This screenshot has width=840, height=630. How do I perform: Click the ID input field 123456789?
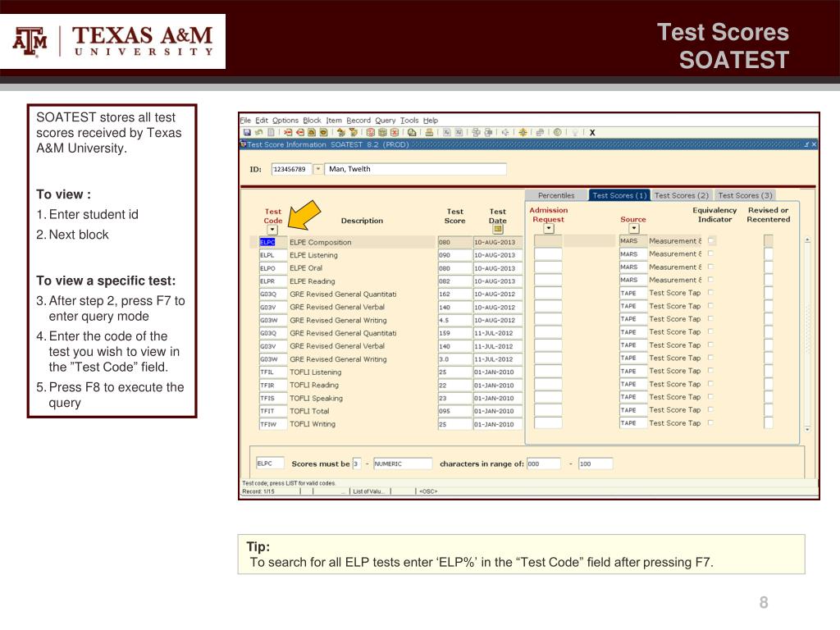[x=291, y=169]
